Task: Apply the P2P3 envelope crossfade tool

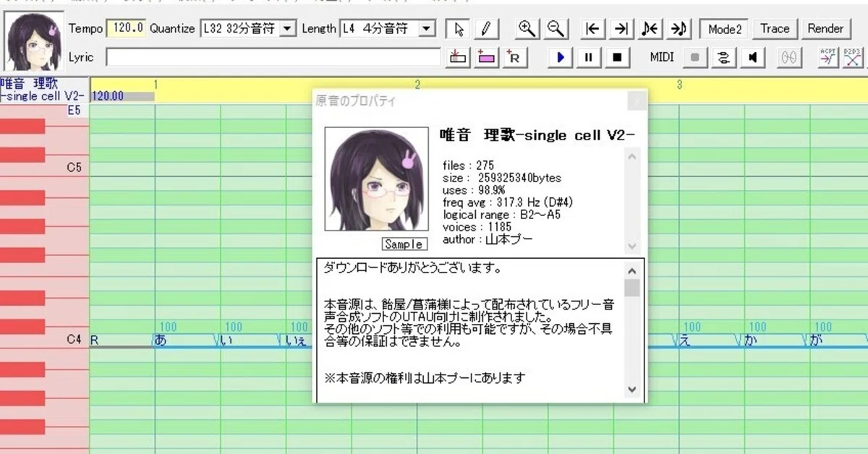Action: [854, 57]
